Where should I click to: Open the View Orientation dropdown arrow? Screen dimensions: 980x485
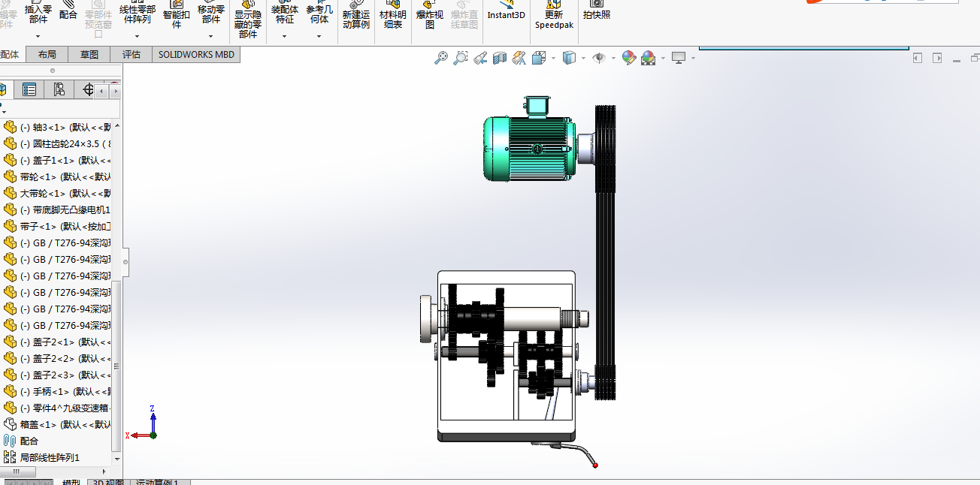click(554, 58)
